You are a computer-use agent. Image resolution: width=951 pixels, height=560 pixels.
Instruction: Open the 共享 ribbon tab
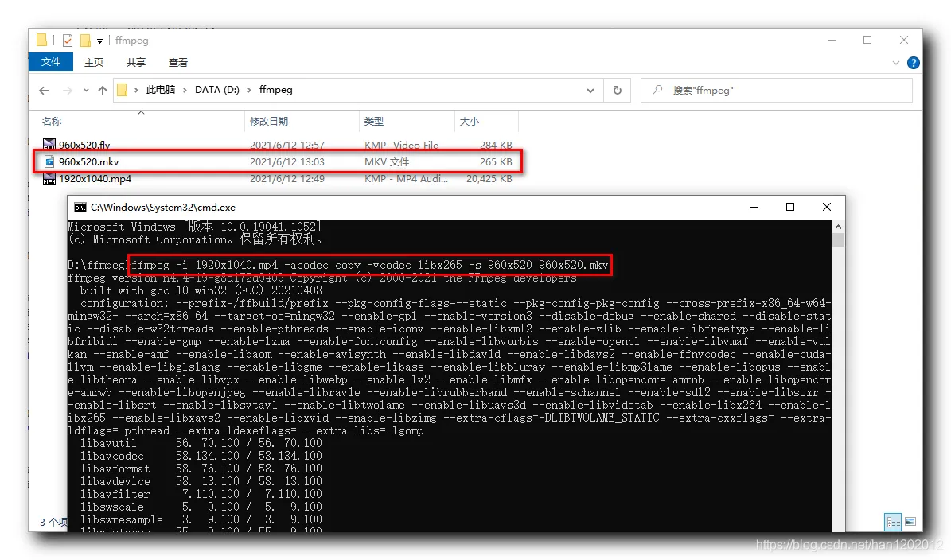coord(136,62)
